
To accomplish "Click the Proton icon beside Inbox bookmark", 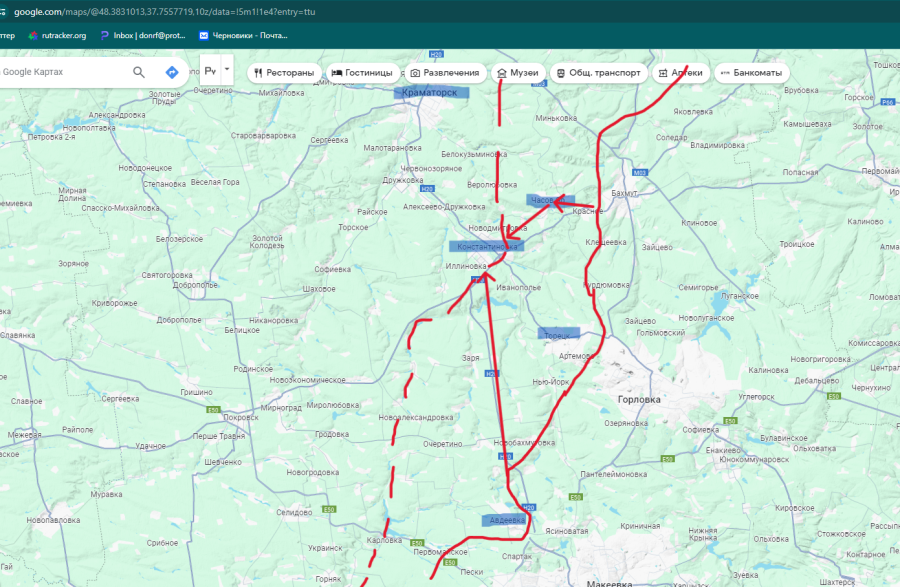I will [x=104, y=36].
